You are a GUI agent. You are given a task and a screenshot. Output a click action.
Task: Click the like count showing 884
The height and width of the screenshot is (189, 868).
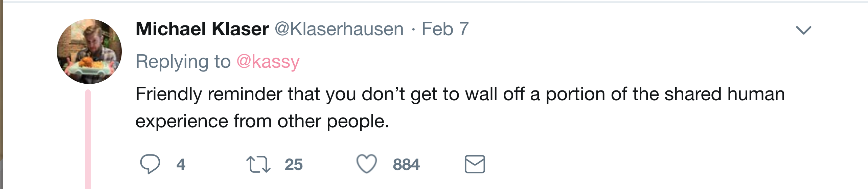point(406,165)
